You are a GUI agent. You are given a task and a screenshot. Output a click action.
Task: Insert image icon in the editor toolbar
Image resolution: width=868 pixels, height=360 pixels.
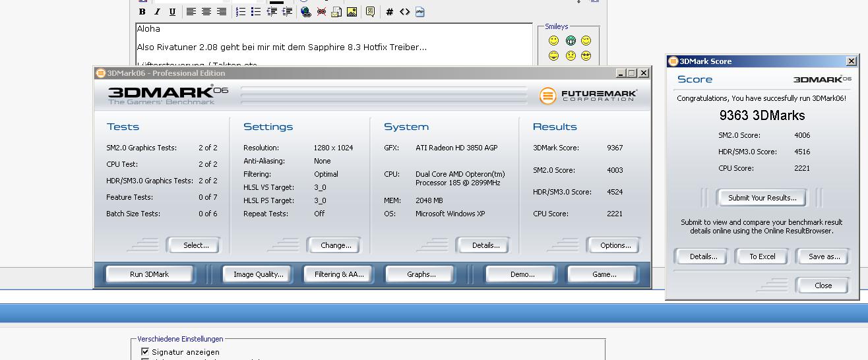coord(352,12)
